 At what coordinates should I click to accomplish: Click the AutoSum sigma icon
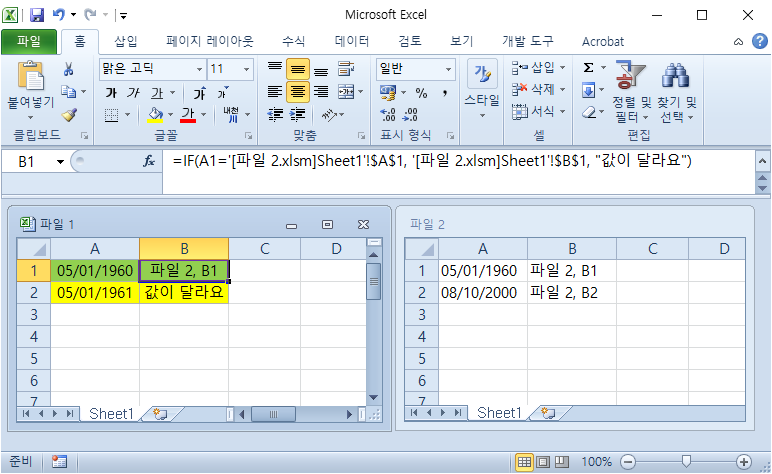tap(588, 67)
